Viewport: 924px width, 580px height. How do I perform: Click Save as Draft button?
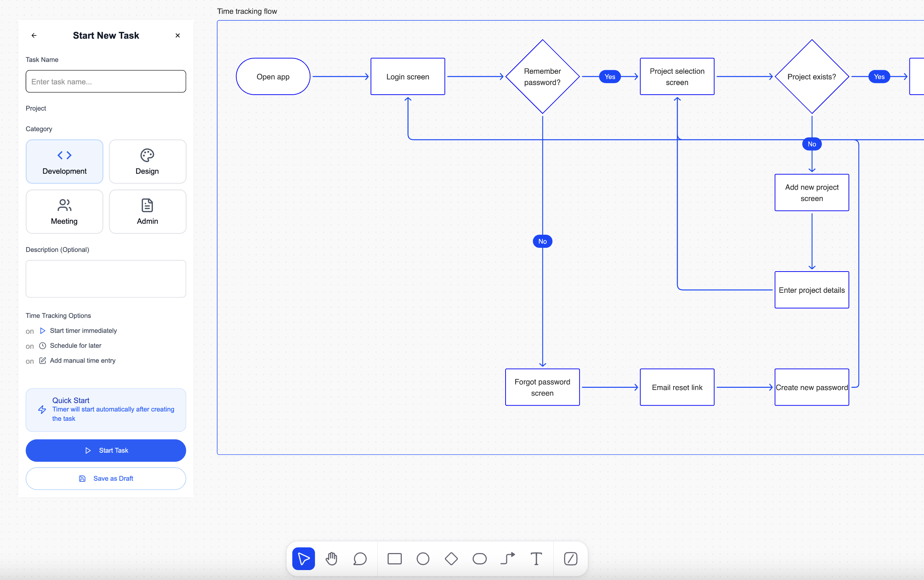[106, 478]
